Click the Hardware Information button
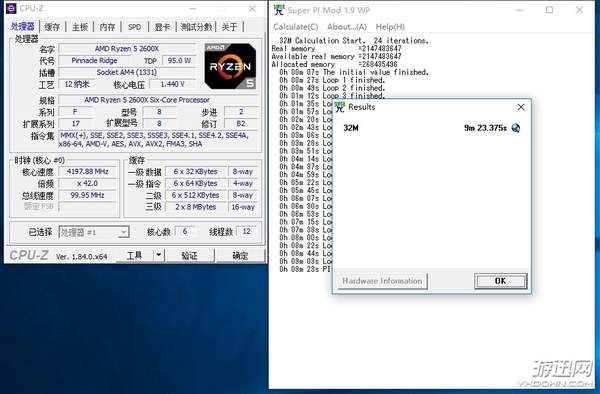Image resolution: width=600 pixels, height=394 pixels. click(382, 281)
